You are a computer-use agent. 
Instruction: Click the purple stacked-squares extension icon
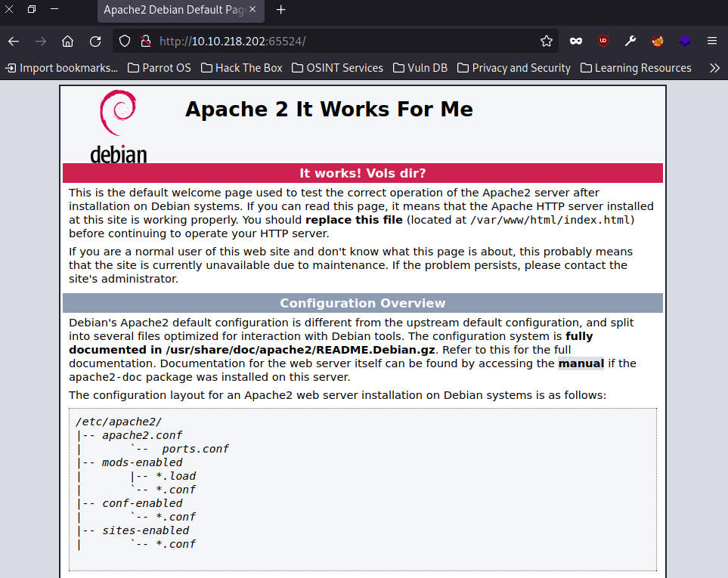(684, 41)
